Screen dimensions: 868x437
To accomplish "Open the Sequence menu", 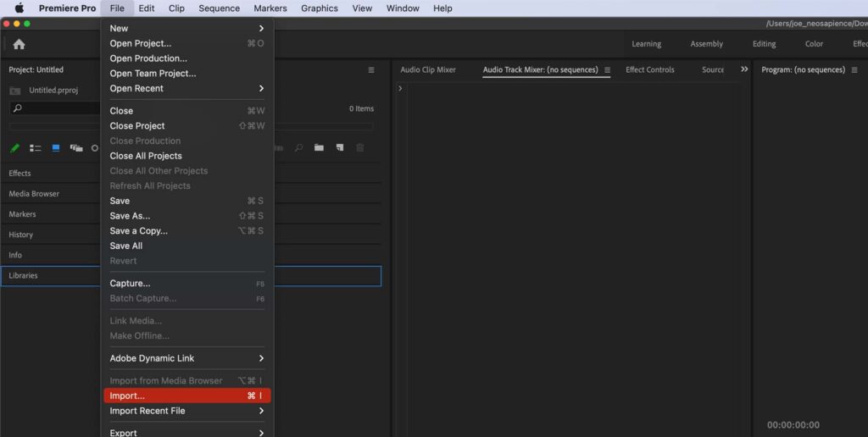I will tap(220, 8).
